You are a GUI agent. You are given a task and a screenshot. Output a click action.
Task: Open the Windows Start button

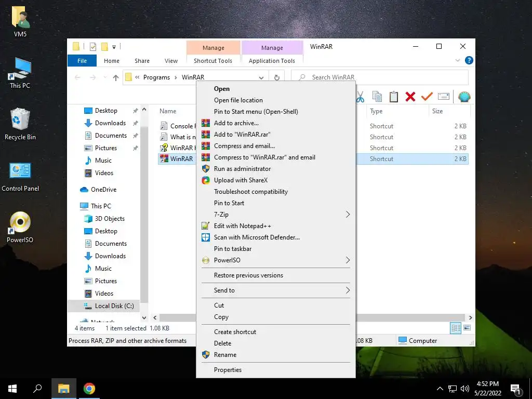click(12, 389)
